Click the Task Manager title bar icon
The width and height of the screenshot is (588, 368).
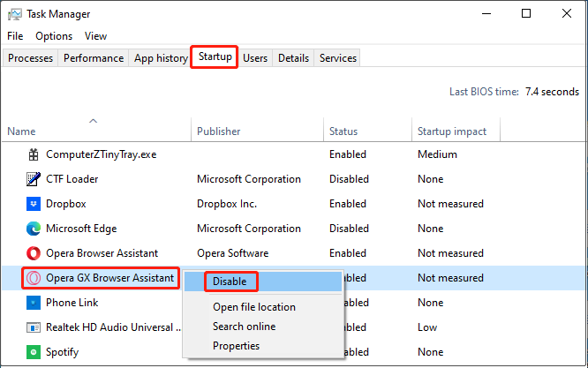click(15, 14)
